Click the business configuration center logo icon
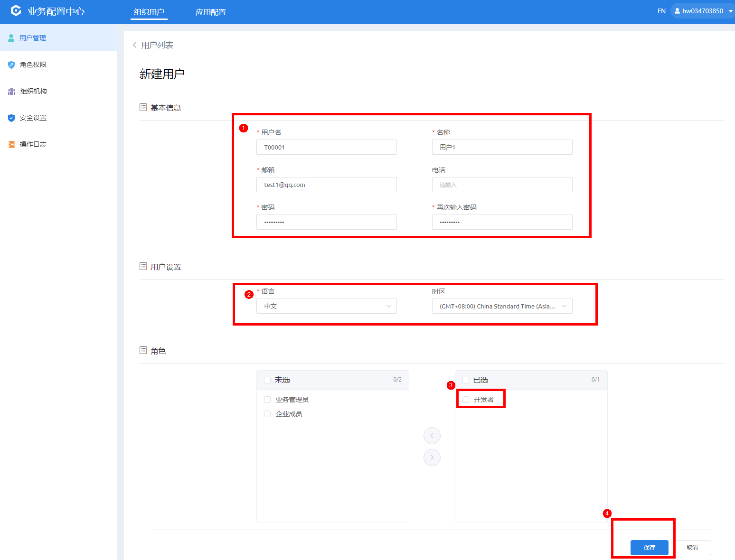This screenshot has height=560, width=735. [16, 11]
